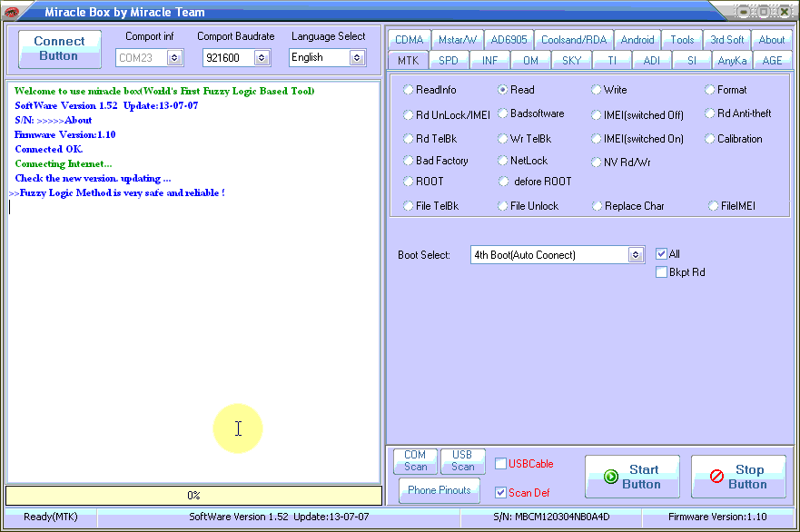800x532 pixels.
Task: Open the Tools tab
Action: point(682,40)
